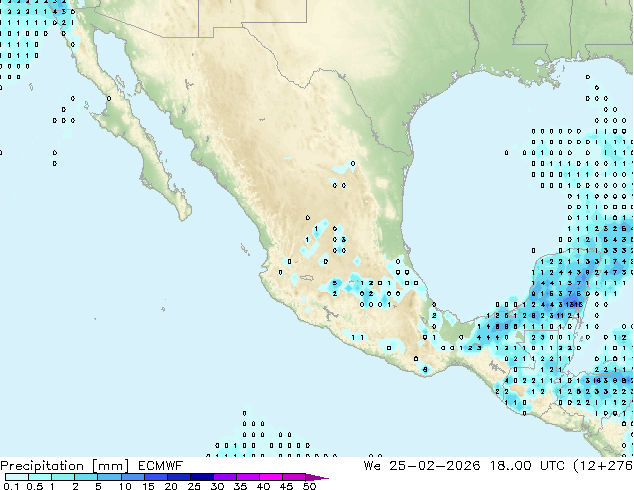Click the '50' legend scale value
The height and width of the screenshot is (490, 634).
[x=309, y=486]
